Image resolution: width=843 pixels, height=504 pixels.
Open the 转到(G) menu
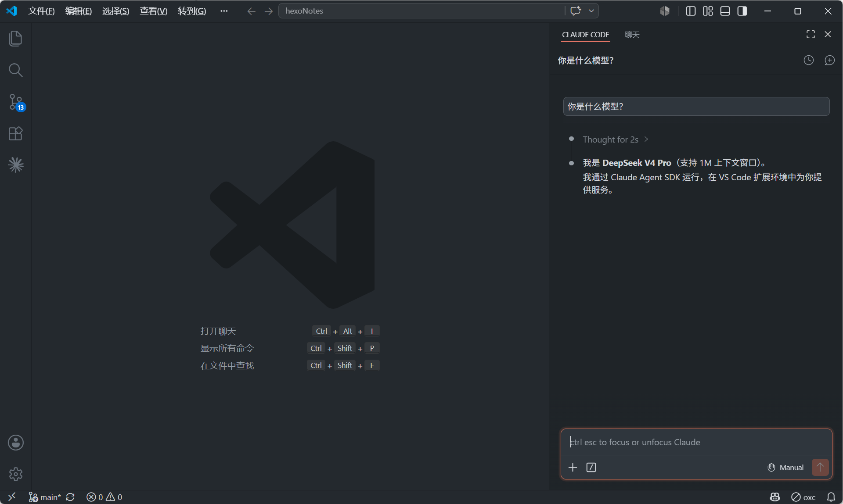coord(192,11)
